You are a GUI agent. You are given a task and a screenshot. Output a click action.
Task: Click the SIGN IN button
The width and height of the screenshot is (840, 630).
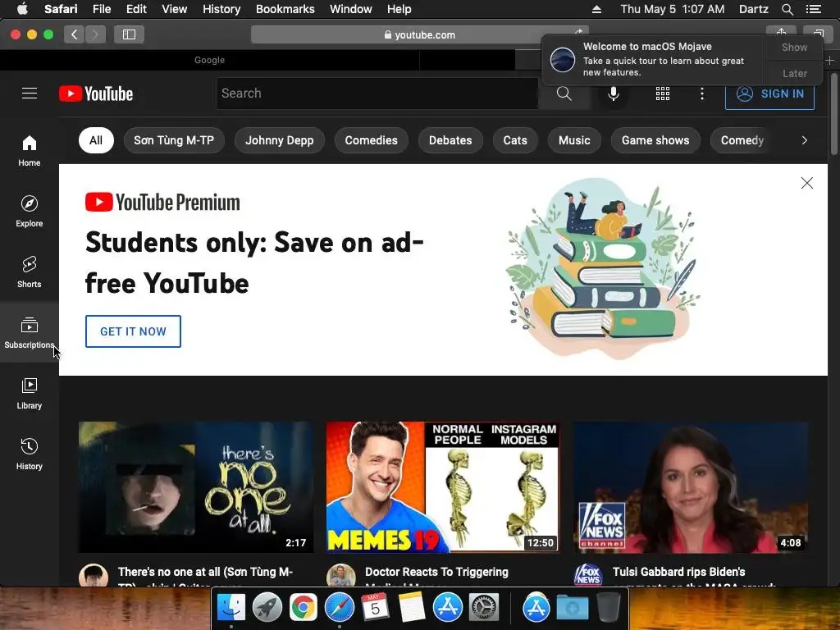[769, 94]
